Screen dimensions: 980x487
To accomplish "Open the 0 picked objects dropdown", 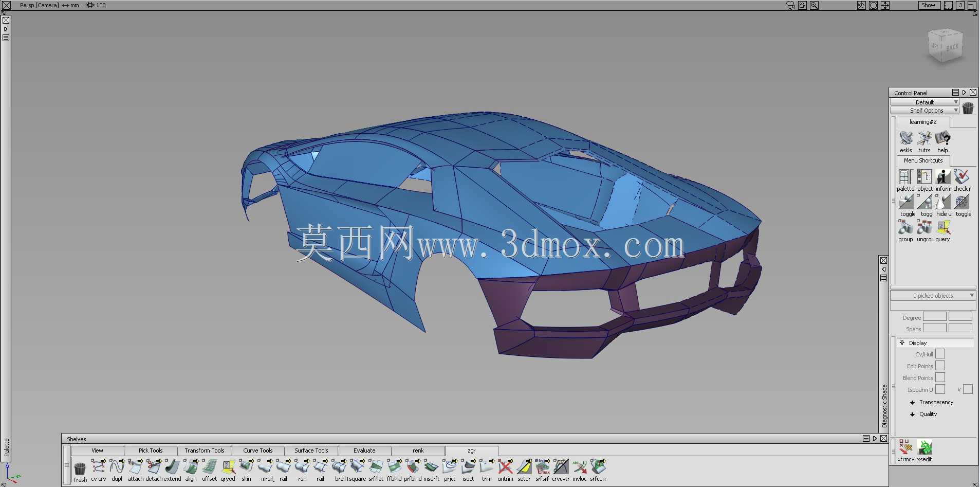I will pyautogui.click(x=933, y=296).
